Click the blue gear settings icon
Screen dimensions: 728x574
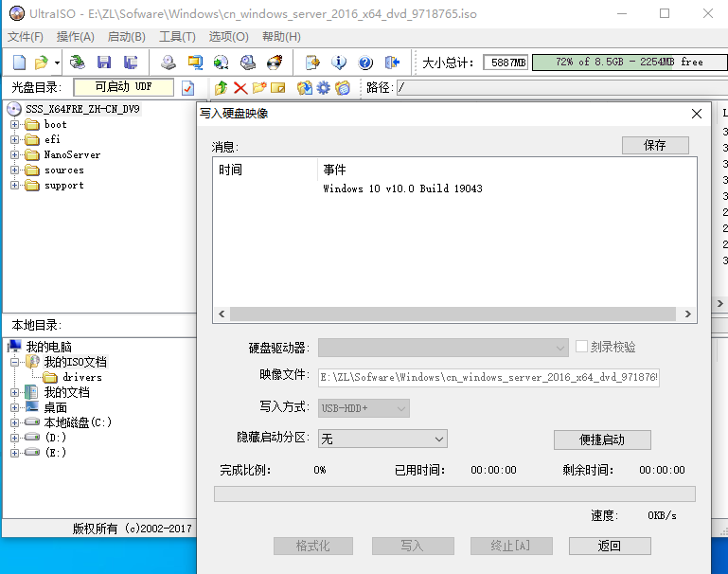[x=323, y=88]
